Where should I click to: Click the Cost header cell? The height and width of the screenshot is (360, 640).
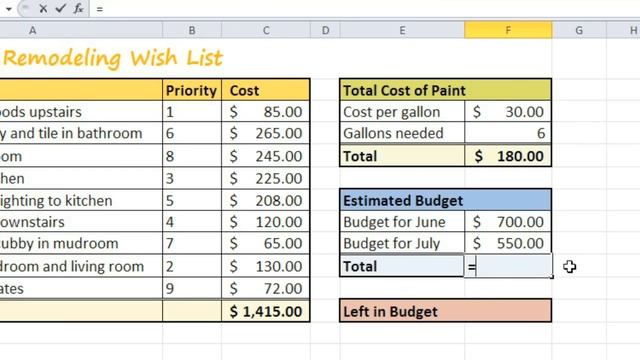(266, 90)
